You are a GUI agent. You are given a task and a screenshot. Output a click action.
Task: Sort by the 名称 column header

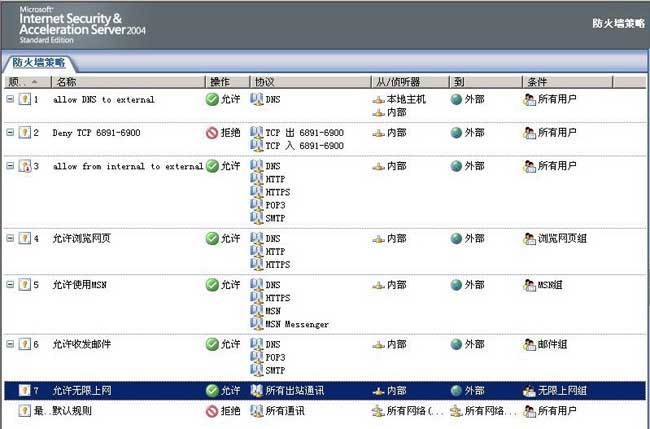coord(66,81)
